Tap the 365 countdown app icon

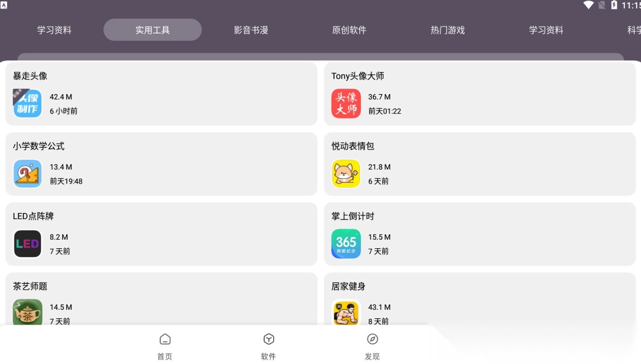point(346,244)
